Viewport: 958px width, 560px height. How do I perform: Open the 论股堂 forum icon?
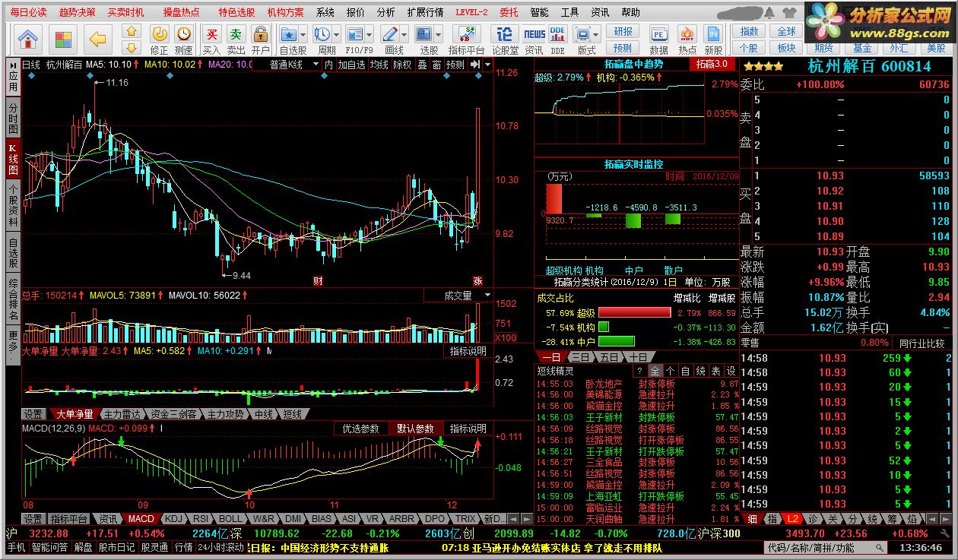point(505,39)
